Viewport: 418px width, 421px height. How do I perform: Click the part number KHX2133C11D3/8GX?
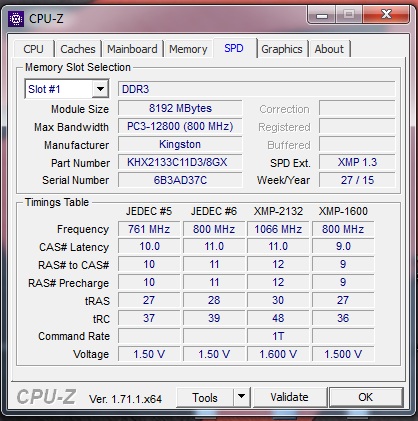[180, 162]
